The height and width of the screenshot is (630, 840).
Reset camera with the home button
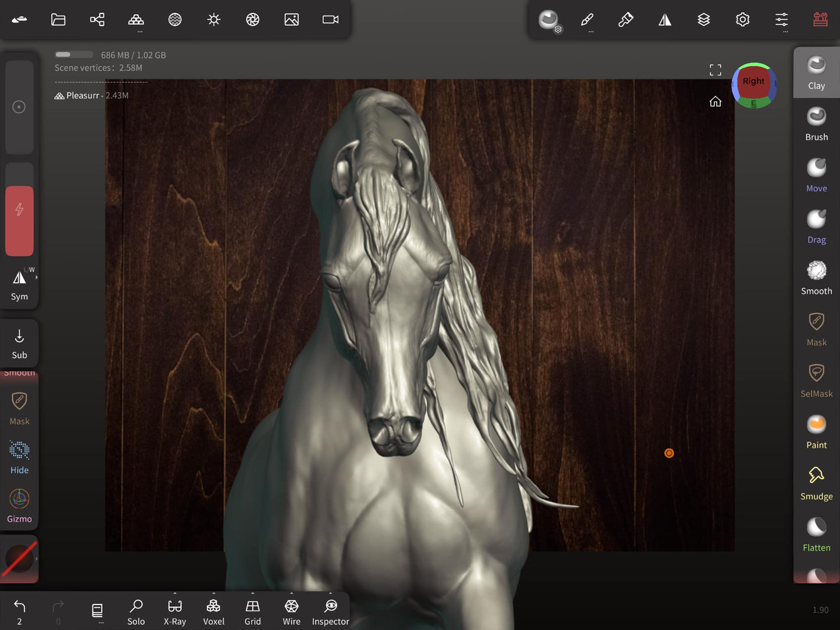716,102
